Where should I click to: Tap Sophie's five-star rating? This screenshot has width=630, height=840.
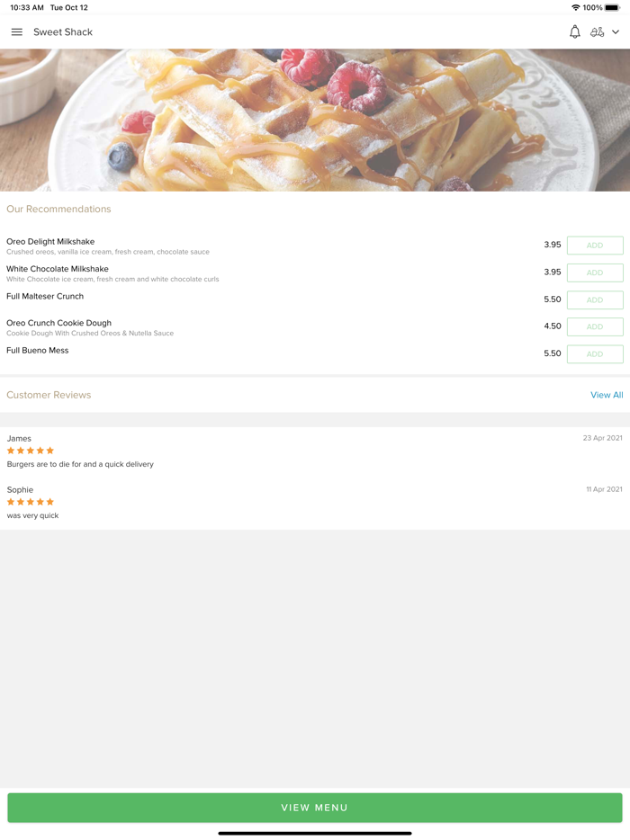point(31,502)
